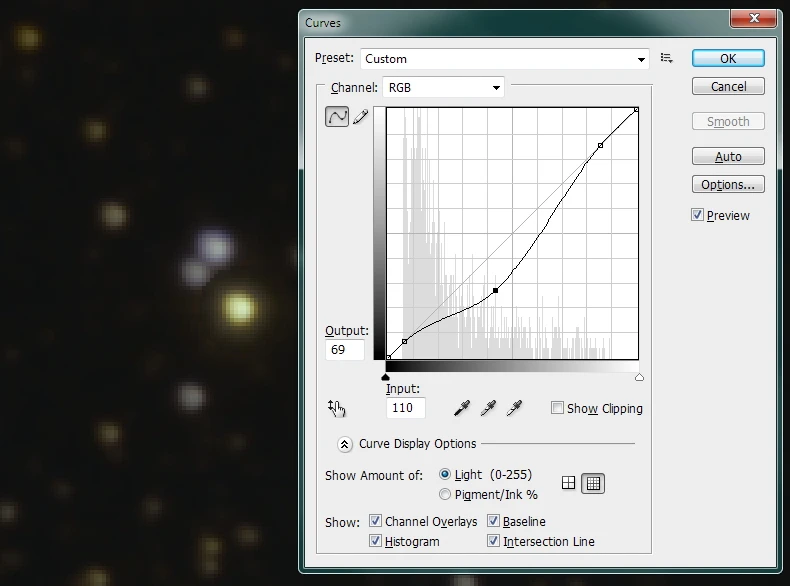This screenshot has height=586, width=790.
Task: Switch to detailed 10x10 grid icon
Action: [x=593, y=483]
